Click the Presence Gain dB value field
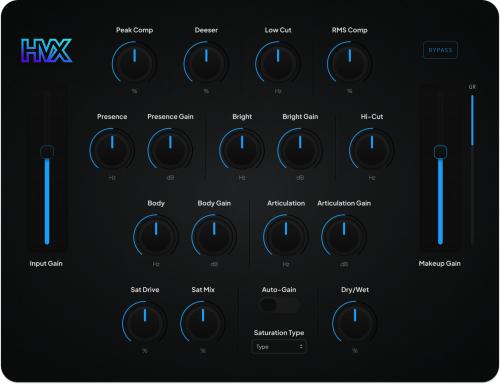Image resolution: width=500 pixels, height=384 pixels. (170, 178)
